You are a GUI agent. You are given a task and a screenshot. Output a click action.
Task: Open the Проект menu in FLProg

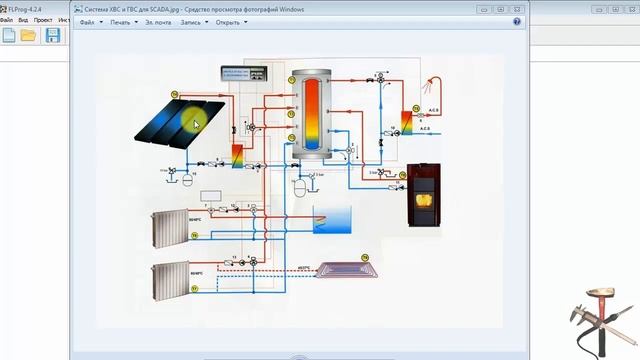tap(43, 20)
